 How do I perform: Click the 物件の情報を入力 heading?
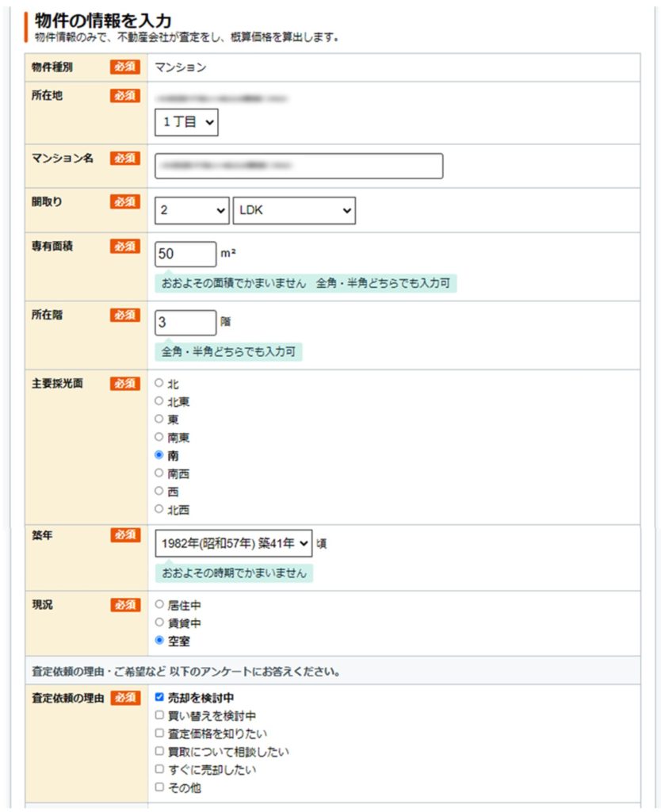click(103, 21)
